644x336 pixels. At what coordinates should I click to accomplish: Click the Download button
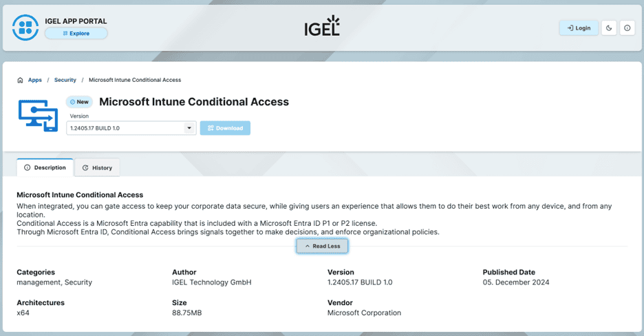pos(225,128)
